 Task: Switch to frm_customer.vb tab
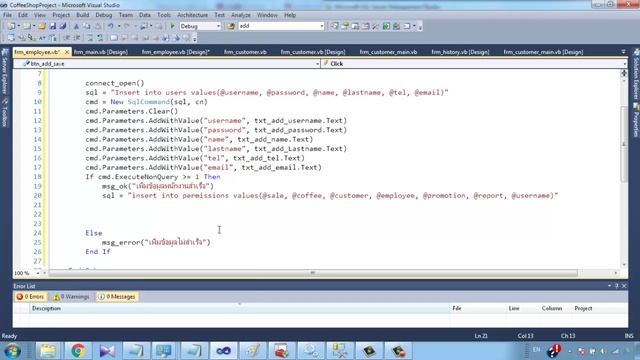pos(245,52)
